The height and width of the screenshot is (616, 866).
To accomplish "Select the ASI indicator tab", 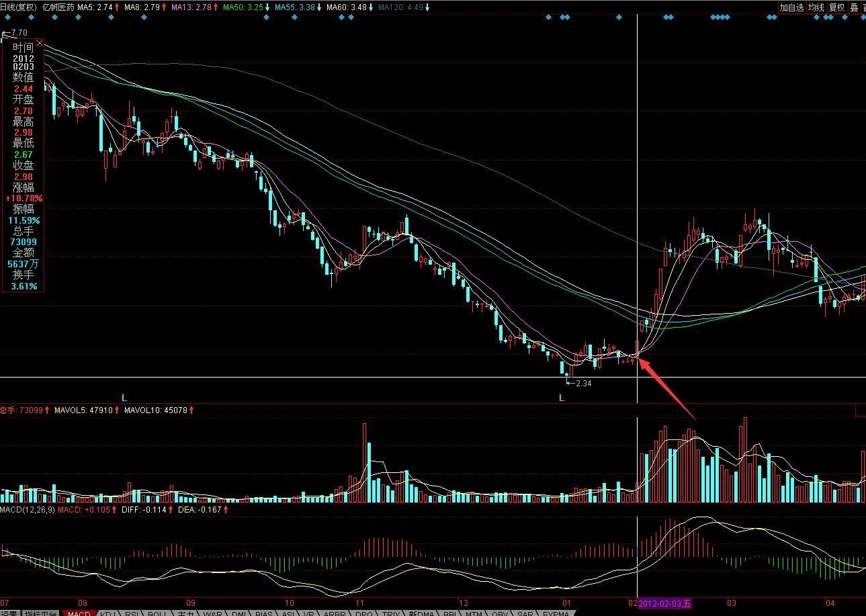I will click(289, 613).
